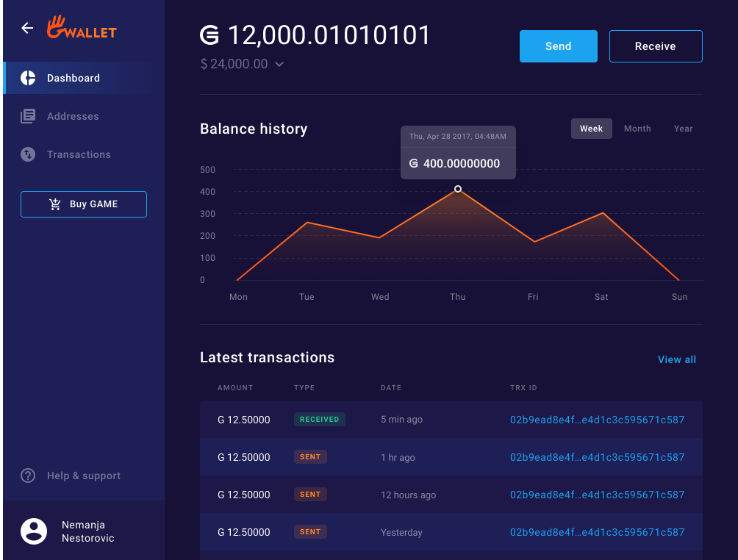This screenshot has width=738, height=560.
Task: Click the Wed label on chart axis
Action: click(x=380, y=297)
